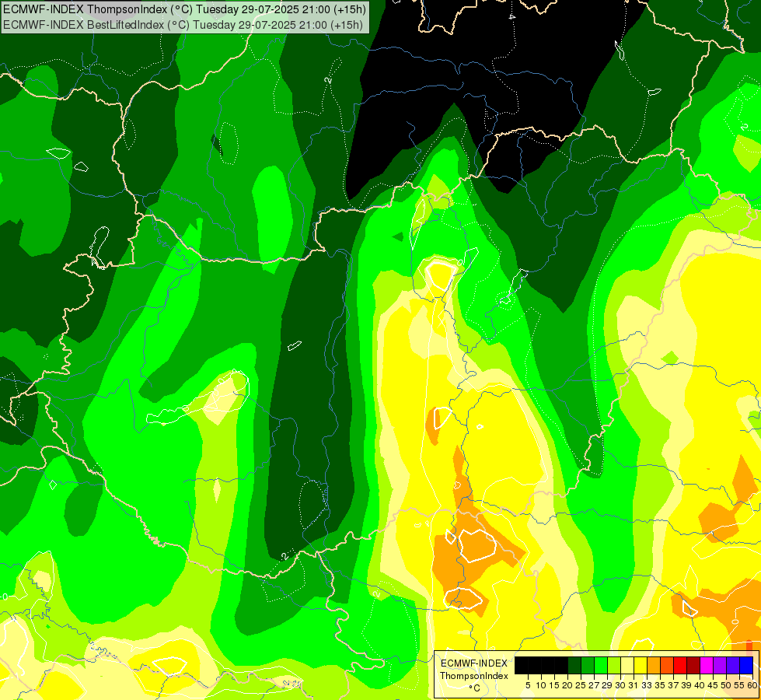Click the °C unit label in the legend

pos(474,688)
